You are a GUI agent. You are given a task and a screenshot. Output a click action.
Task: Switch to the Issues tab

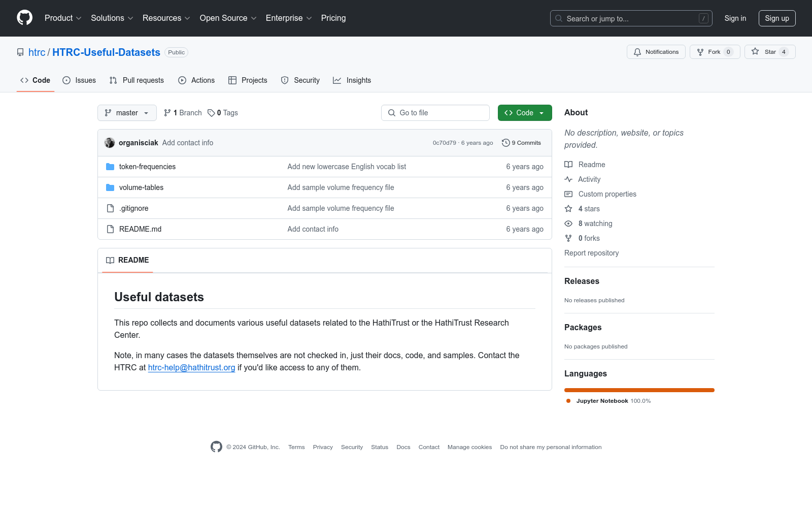pyautogui.click(x=79, y=80)
